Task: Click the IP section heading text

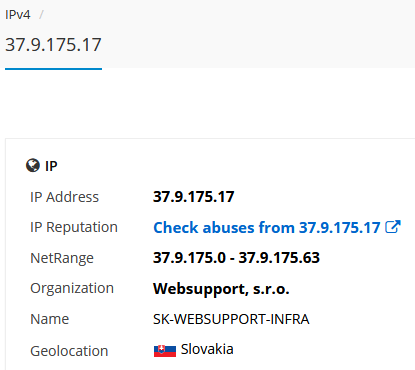Action: coord(51,166)
